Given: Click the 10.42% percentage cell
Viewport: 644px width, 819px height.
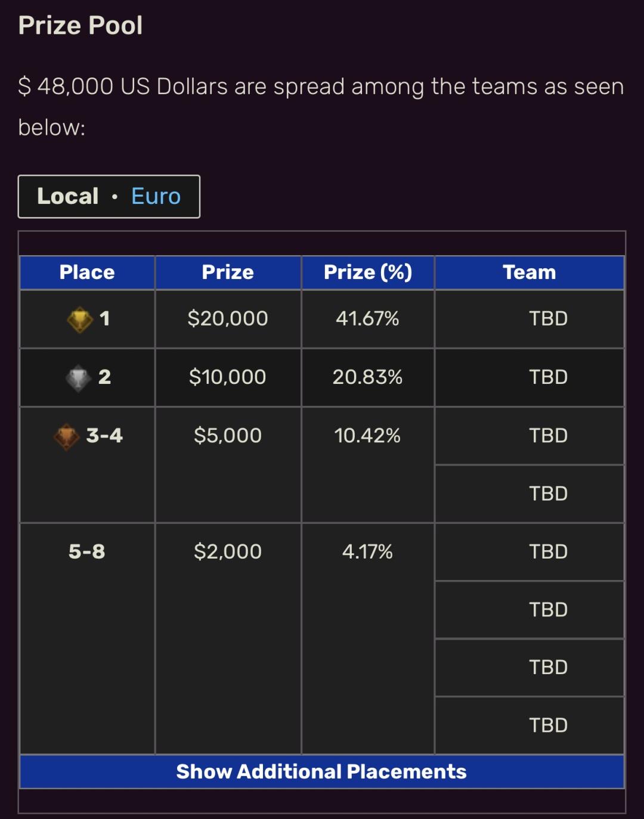Looking at the screenshot, I should 368,465.
